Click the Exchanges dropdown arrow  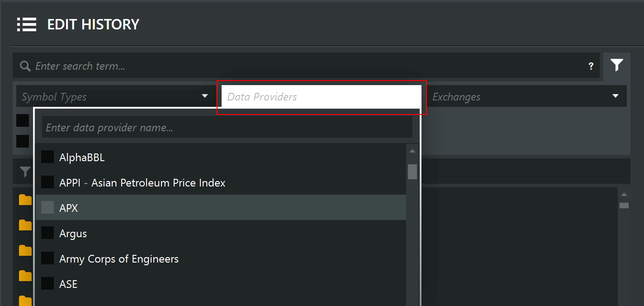tap(616, 96)
